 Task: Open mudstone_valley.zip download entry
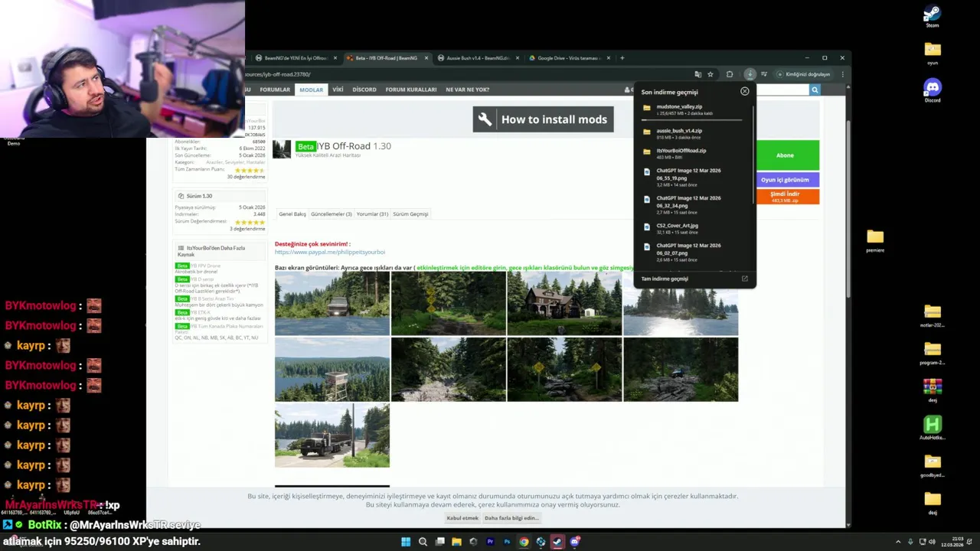tap(694, 110)
